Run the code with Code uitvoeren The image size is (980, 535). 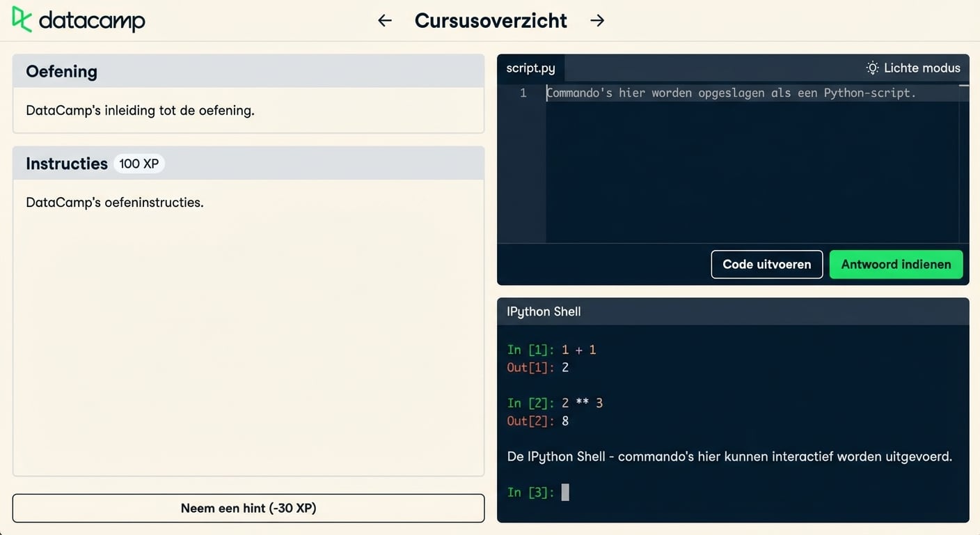[x=766, y=264]
